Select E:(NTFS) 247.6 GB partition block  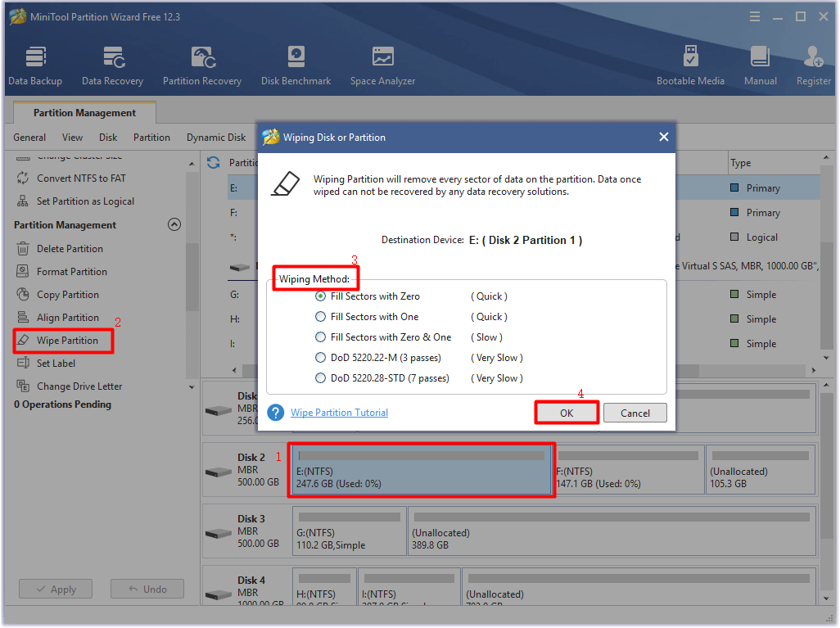tap(422, 470)
